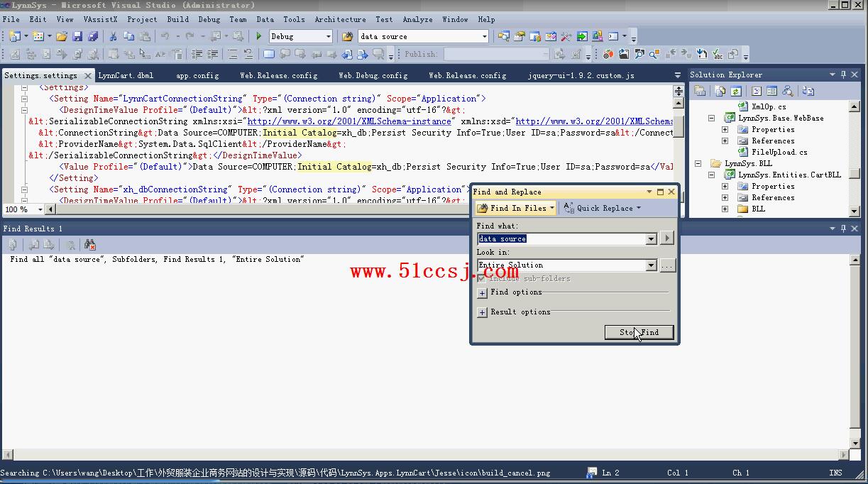The height and width of the screenshot is (484, 868).
Task: Open the Look in dropdown arrow
Action: [651, 265]
